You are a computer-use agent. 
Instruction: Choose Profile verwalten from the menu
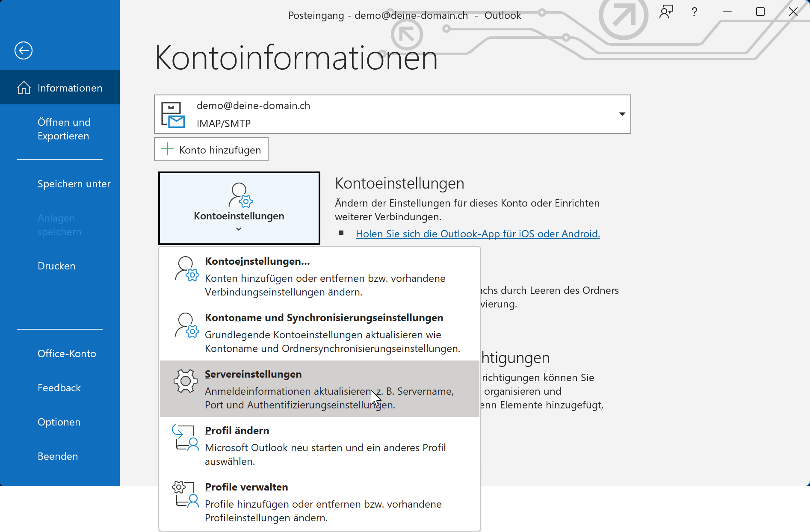click(319, 502)
